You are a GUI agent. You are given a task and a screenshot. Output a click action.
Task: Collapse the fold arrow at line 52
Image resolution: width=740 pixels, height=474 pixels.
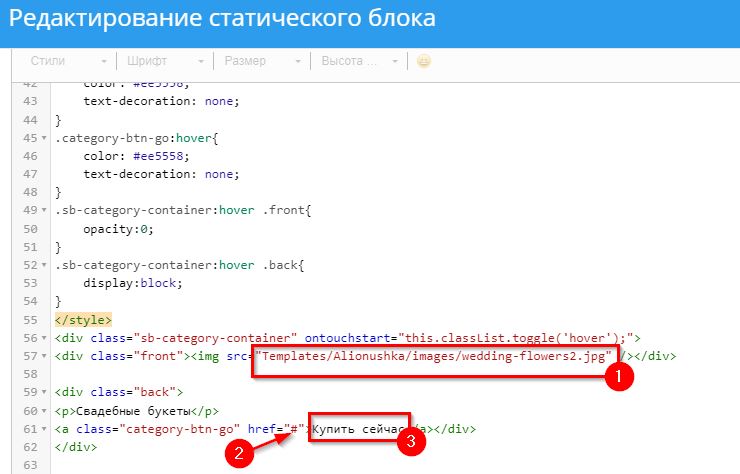[44, 265]
